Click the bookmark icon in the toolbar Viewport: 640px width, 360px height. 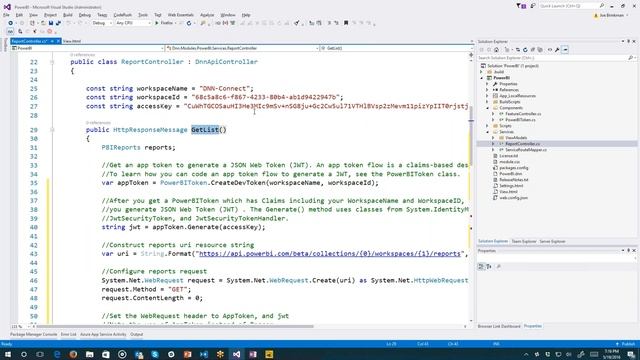pos(346,23)
